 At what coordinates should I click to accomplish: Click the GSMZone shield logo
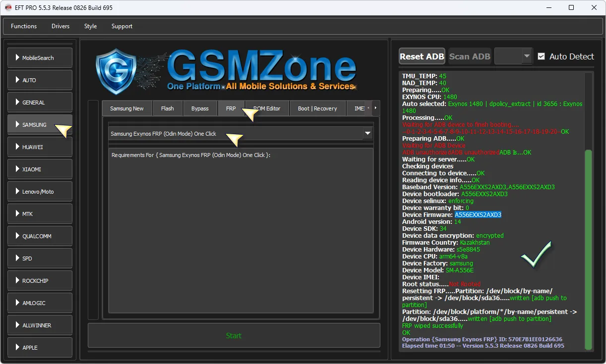pyautogui.click(x=116, y=71)
